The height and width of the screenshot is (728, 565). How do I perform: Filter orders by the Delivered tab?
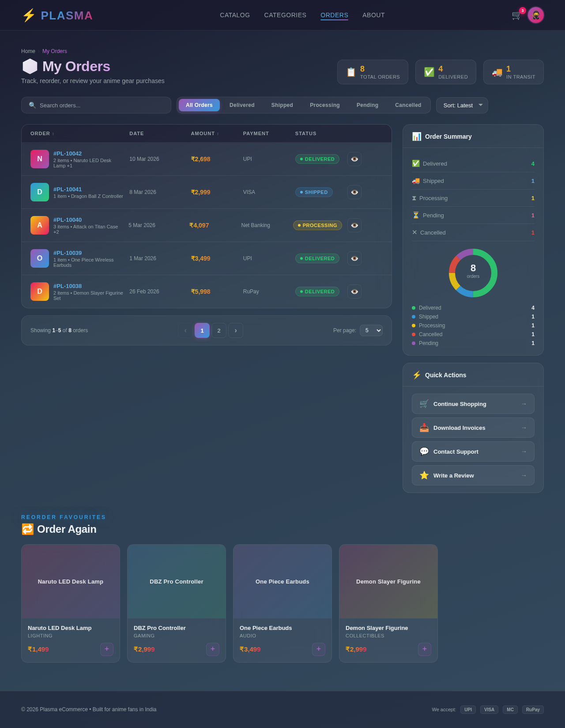pos(242,105)
